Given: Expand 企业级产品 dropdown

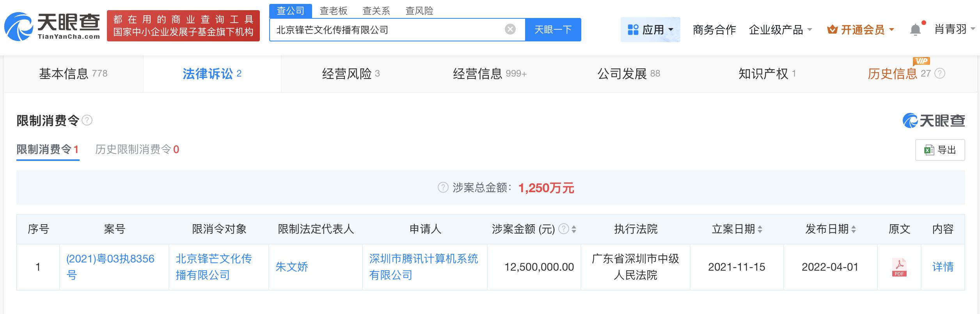Looking at the screenshot, I should pos(780,30).
